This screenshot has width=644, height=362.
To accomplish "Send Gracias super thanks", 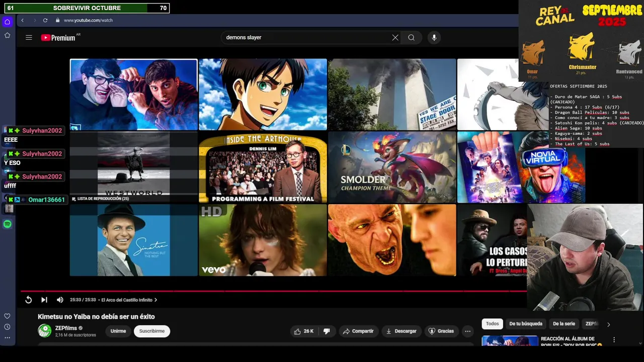I will [441, 331].
